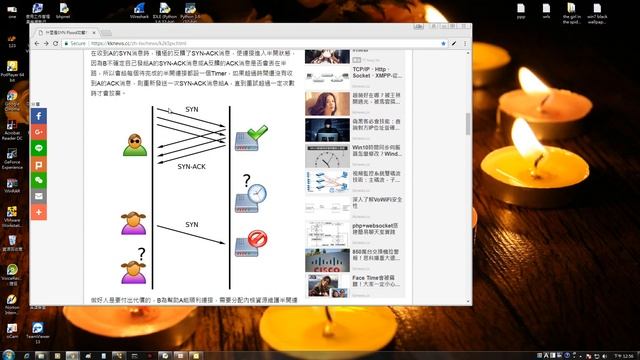Viewport: 640px width, 360px height.
Task: Click the woman portrait article thumbnail
Action: [x=327, y=104]
